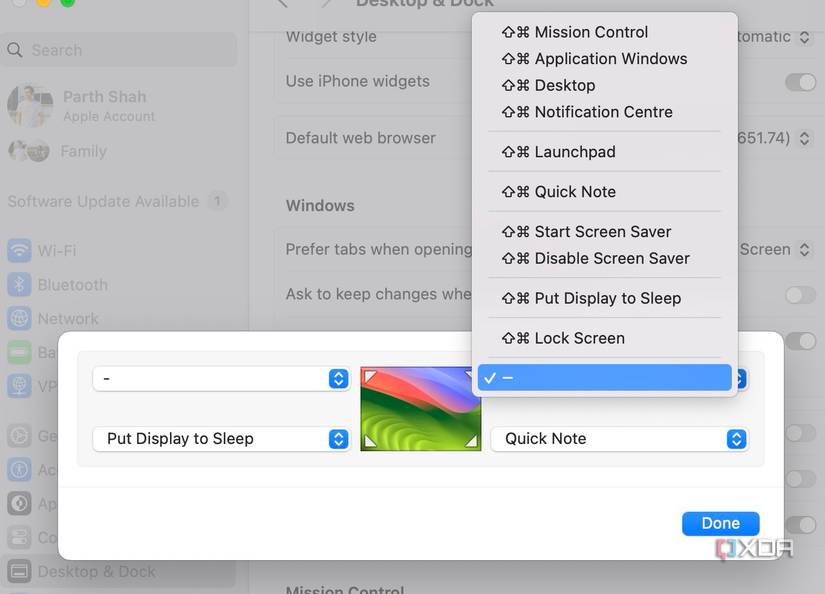Screen dimensions: 825x594
Task: Click the software update badge showing 1
Action: (217, 201)
